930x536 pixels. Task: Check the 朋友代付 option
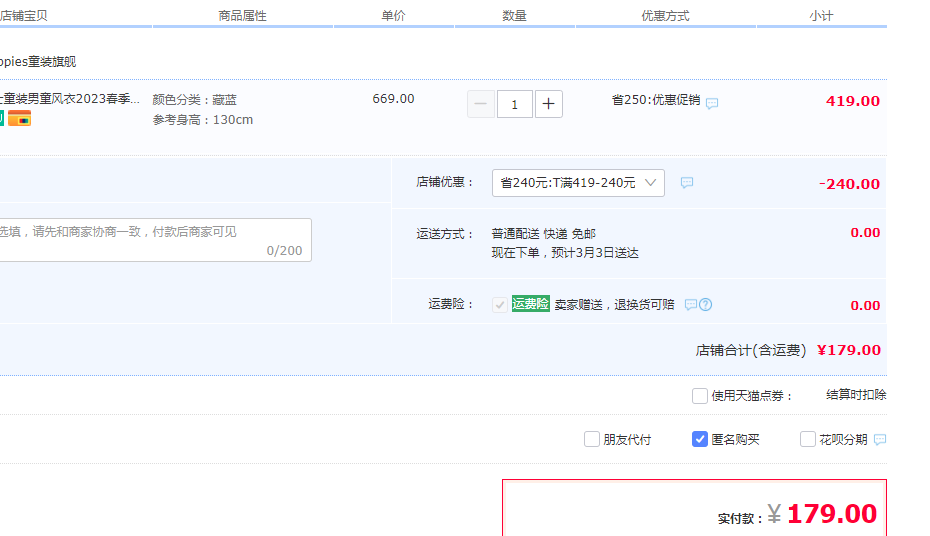tap(592, 439)
